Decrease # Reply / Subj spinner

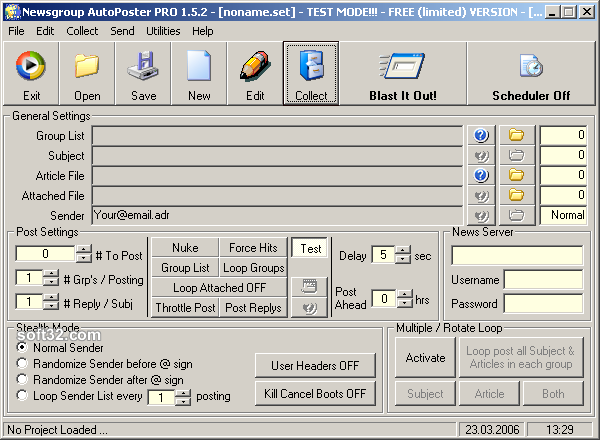click(51, 306)
